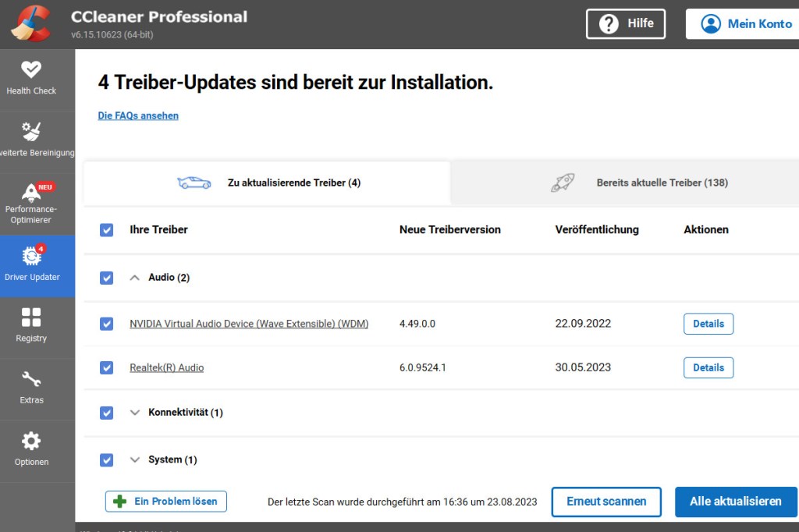The height and width of the screenshot is (532, 799).
Task: Collapse the Audio (2) group chevron
Action: pyautogui.click(x=134, y=278)
